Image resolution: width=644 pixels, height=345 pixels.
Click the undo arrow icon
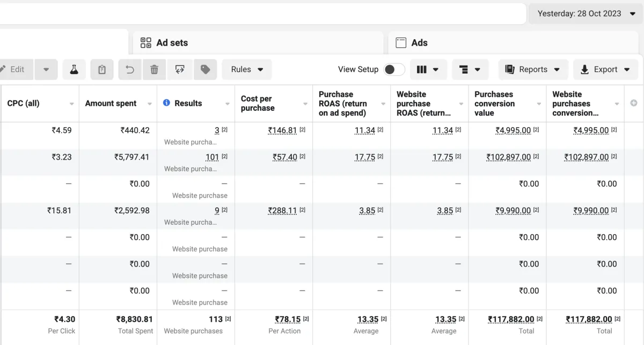tap(130, 69)
